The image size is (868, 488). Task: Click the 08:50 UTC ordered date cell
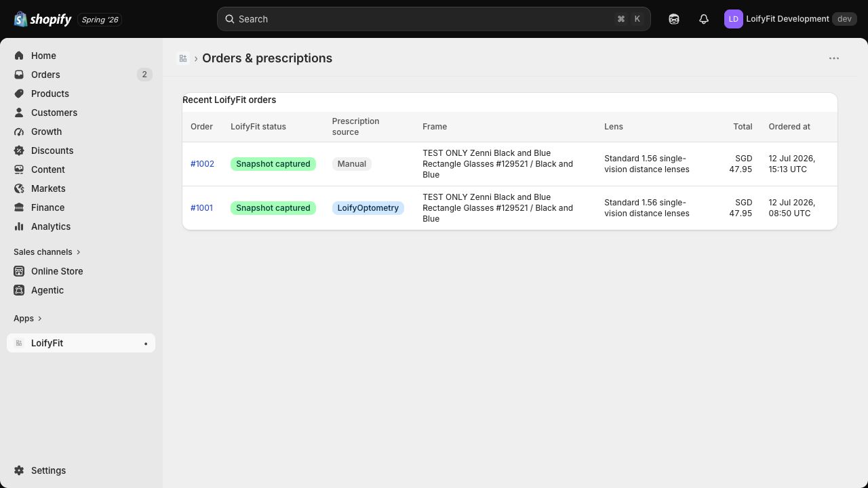[792, 208]
